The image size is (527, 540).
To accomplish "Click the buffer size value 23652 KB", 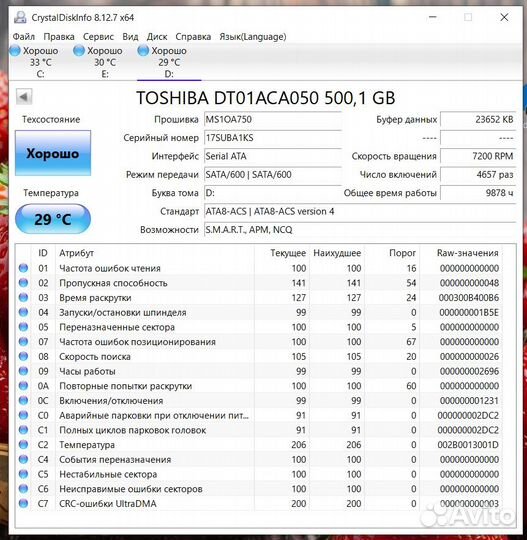I will click(x=478, y=120).
